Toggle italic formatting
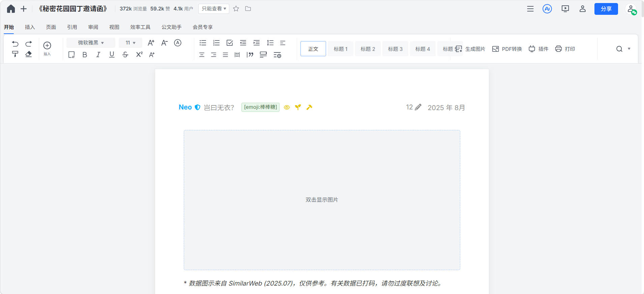 point(98,55)
